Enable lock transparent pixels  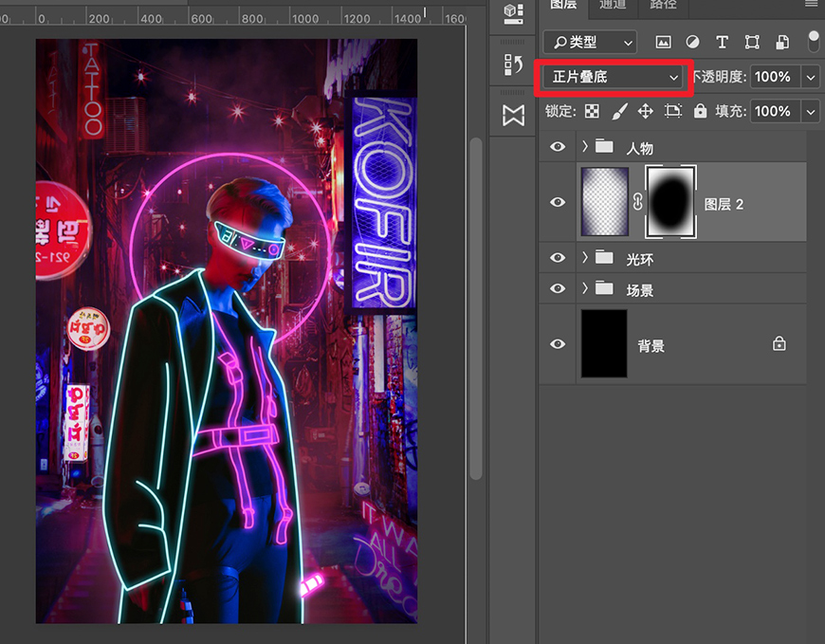tap(594, 111)
